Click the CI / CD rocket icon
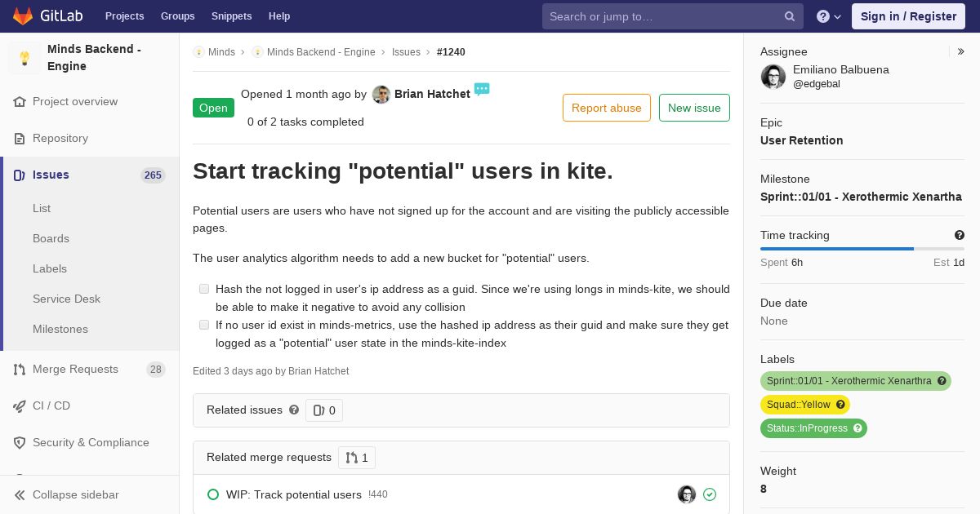This screenshot has height=514, width=980. pos(20,406)
